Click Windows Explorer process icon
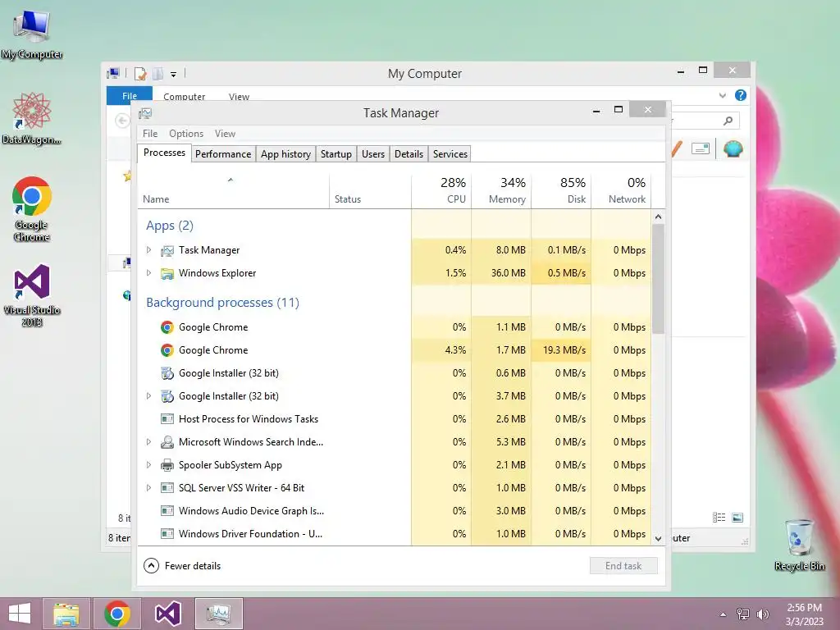 point(167,273)
